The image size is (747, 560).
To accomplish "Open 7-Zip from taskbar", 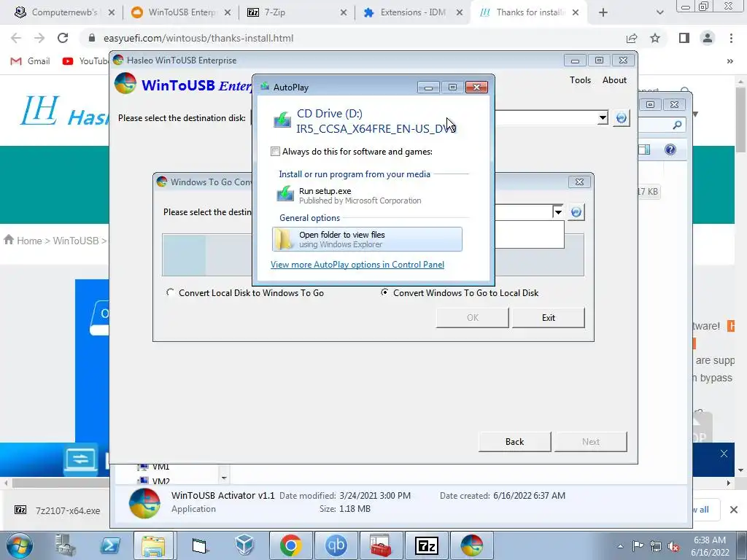I will pyautogui.click(x=426, y=545).
